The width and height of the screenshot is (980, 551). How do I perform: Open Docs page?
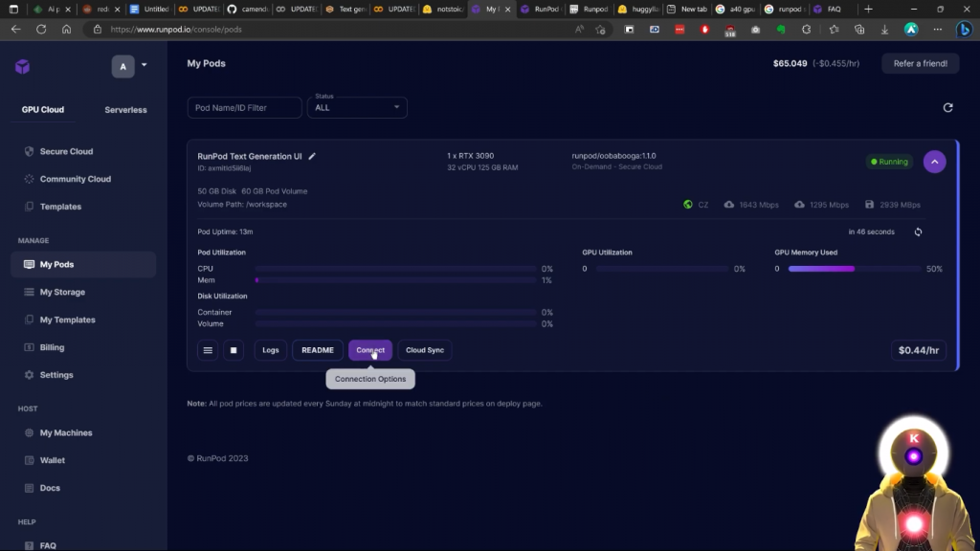(x=50, y=488)
